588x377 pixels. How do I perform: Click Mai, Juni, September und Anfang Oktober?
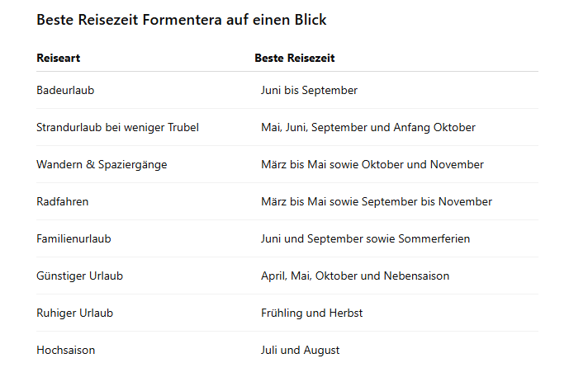(x=368, y=127)
